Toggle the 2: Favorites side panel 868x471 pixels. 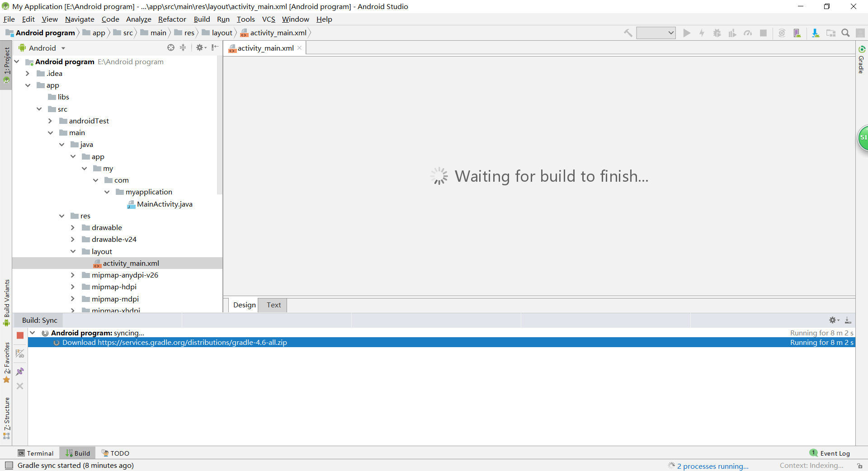pyautogui.click(x=6, y=363)
